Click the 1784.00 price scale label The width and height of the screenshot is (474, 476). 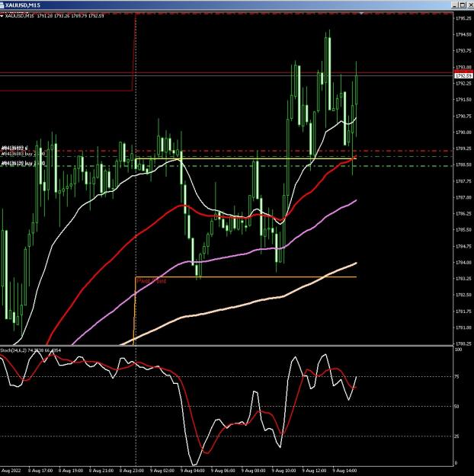point(463,262)
